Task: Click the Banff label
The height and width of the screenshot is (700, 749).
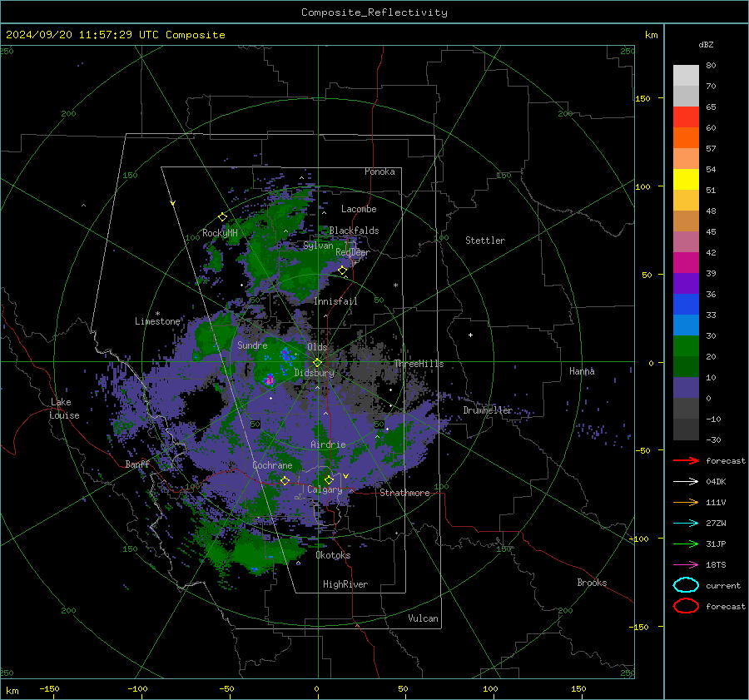Action: pos(137,464)
